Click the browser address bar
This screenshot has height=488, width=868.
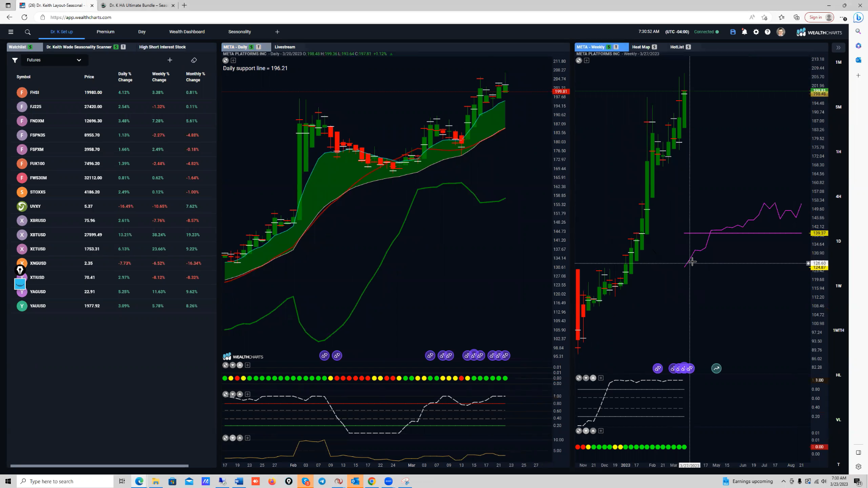(393, 18)
